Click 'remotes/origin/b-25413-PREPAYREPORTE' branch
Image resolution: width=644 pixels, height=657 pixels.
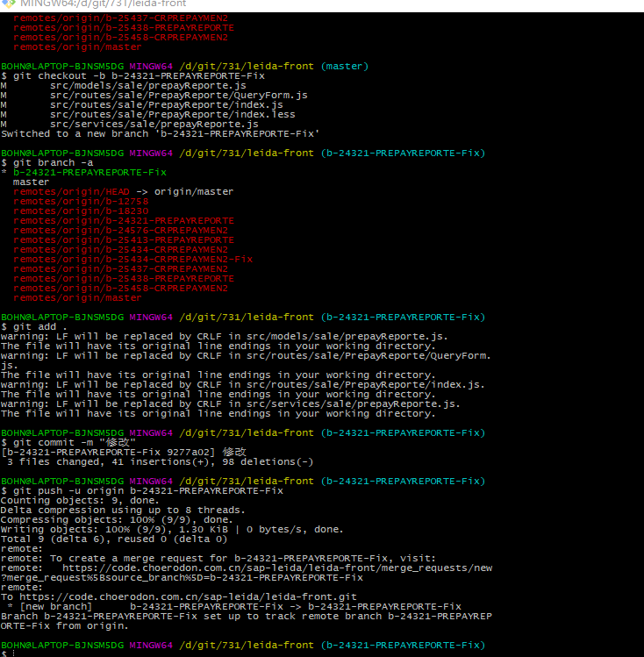click(x=124, y=239)
